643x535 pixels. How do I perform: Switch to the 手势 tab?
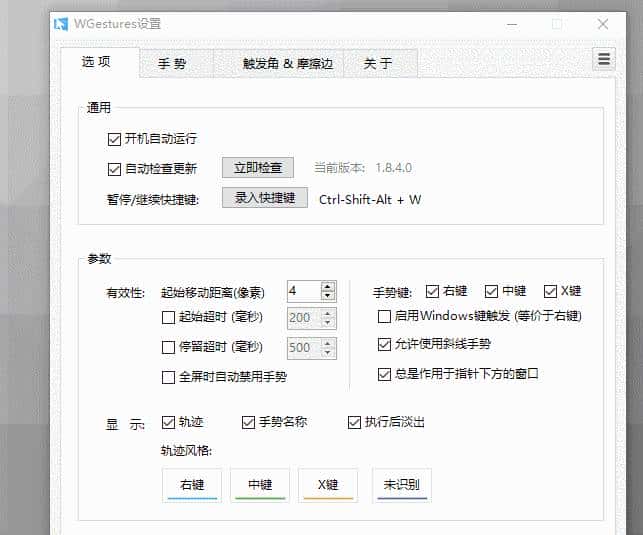click(x=176, y=64)
